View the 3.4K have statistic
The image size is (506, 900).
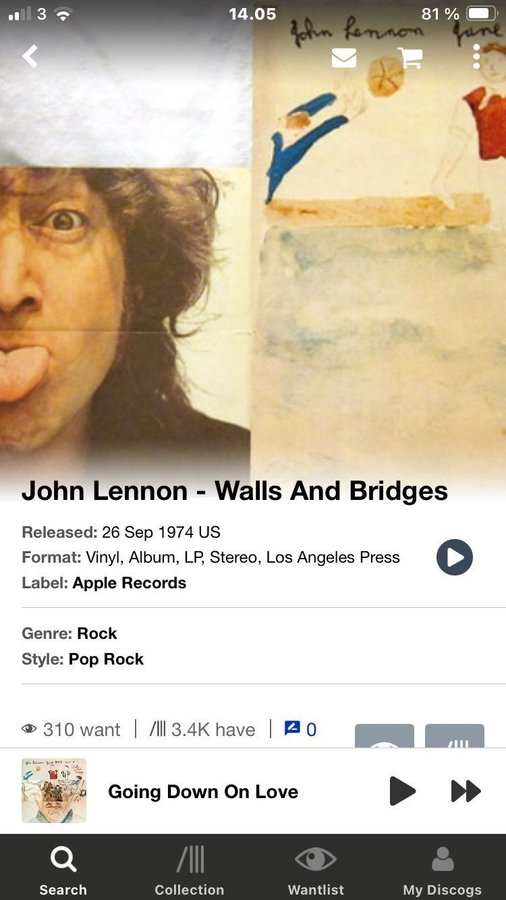coord(202,730)
